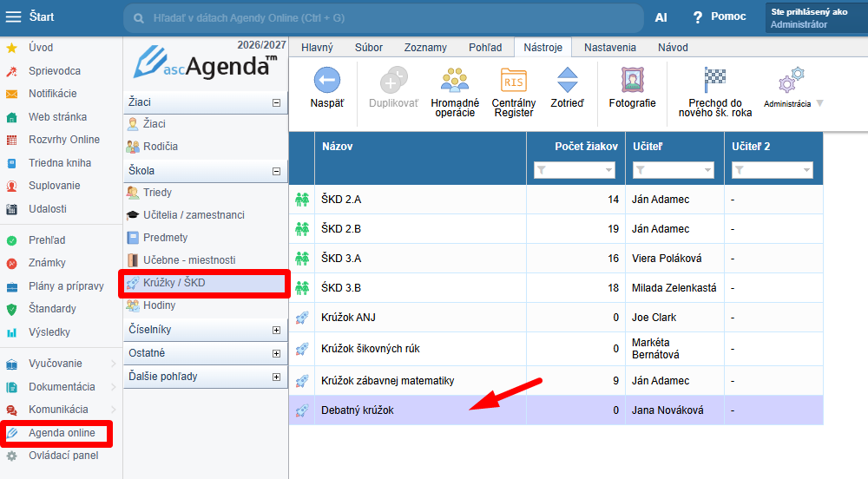The image size is (868, 479).
Task: Switch to the Nastavenia tab
Action: pos(610,48)
